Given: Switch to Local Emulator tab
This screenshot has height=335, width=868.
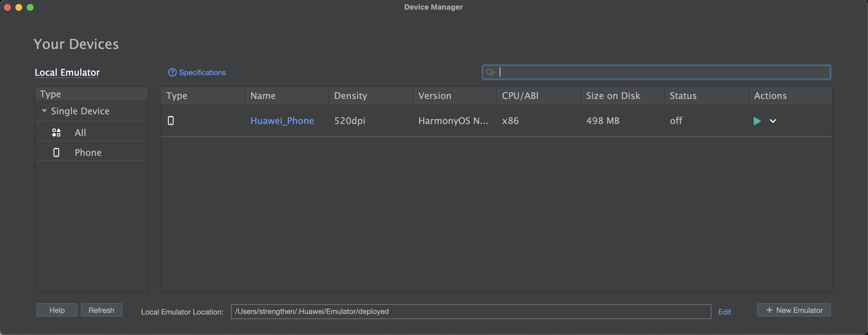Looking at the screenshot, I should pos(67,73).
